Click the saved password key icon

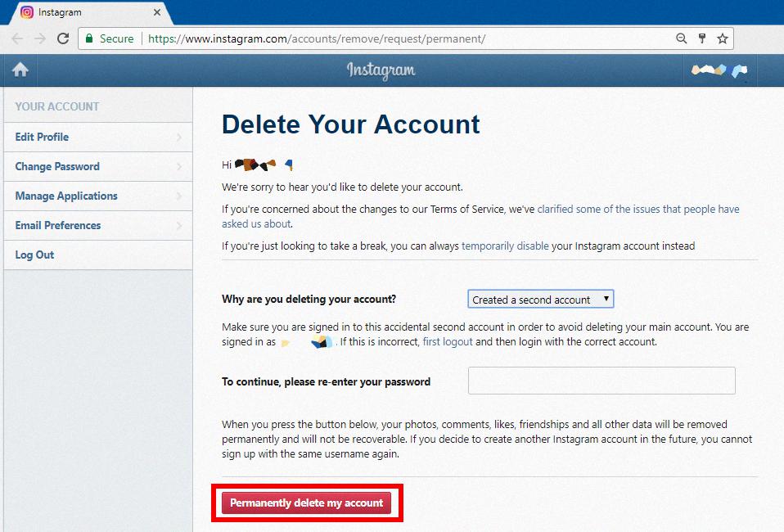702,38
